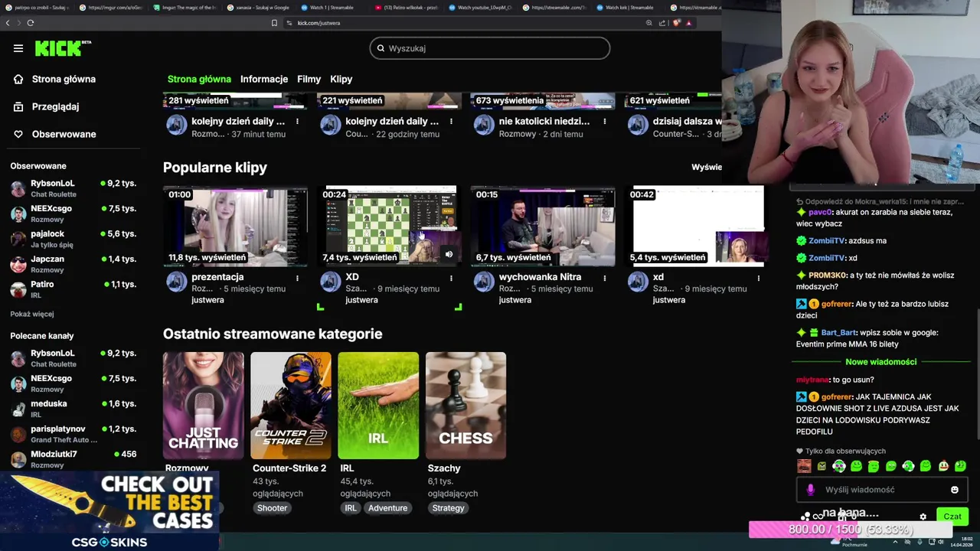Go back with the browser back arrow
This screenshot has width=980, height=551.
pyautogui.click(x=8, y=23)
